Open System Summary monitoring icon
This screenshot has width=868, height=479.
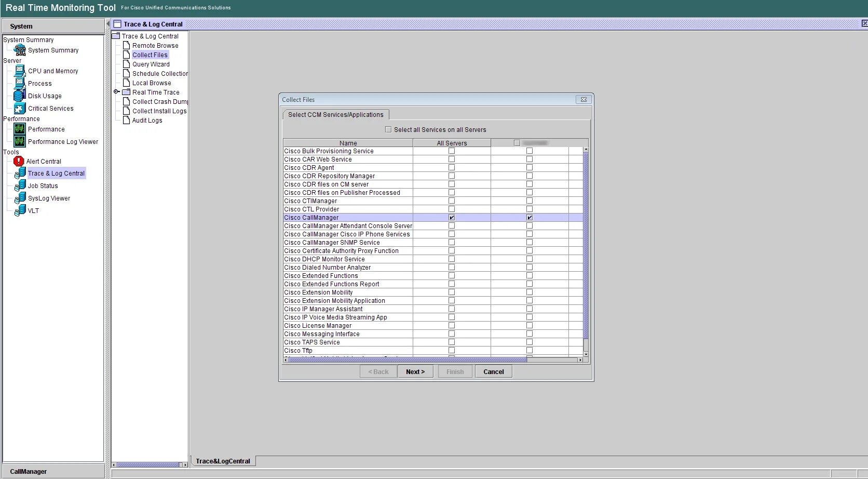coord(20,50)
